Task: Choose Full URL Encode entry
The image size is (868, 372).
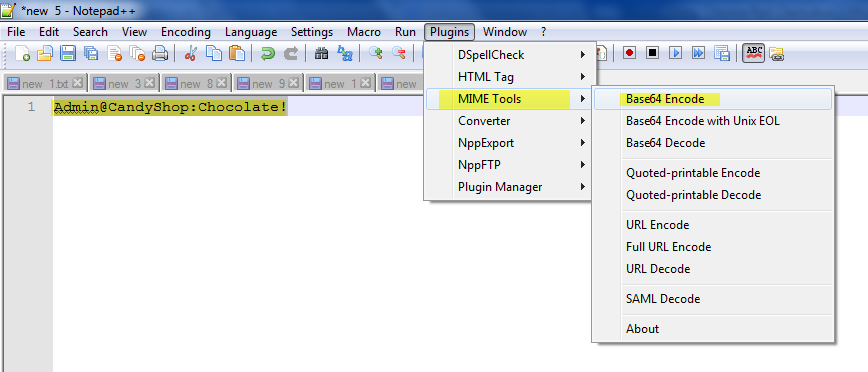Action: (713, 247)
